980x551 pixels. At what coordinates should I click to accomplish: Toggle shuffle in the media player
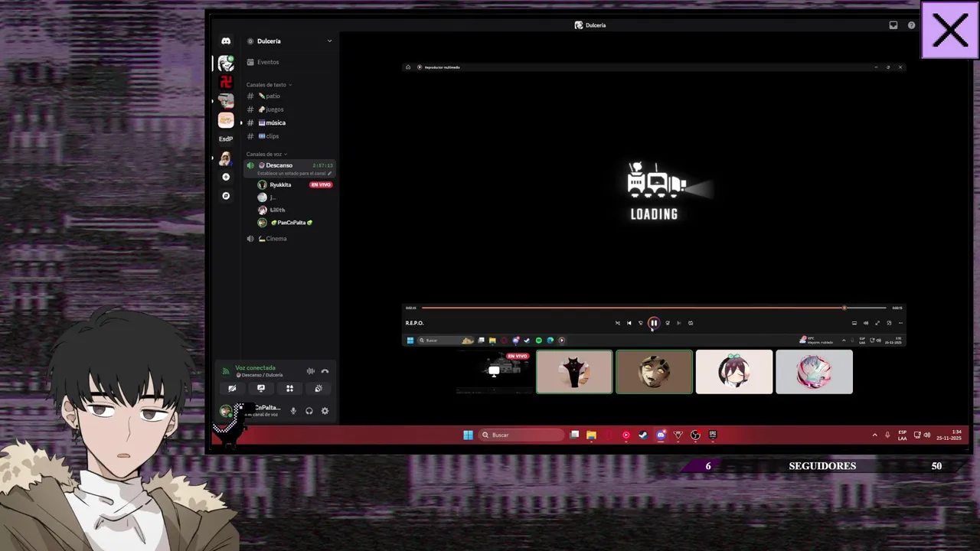[x=618, y=323]
